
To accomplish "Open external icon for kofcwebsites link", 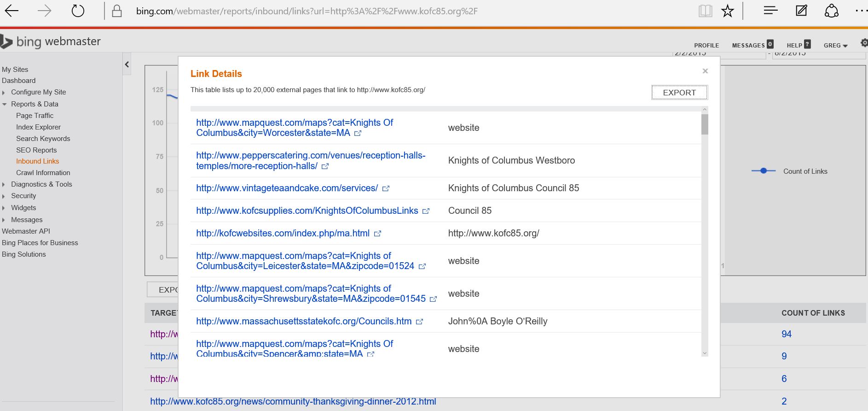I will 377,234.
